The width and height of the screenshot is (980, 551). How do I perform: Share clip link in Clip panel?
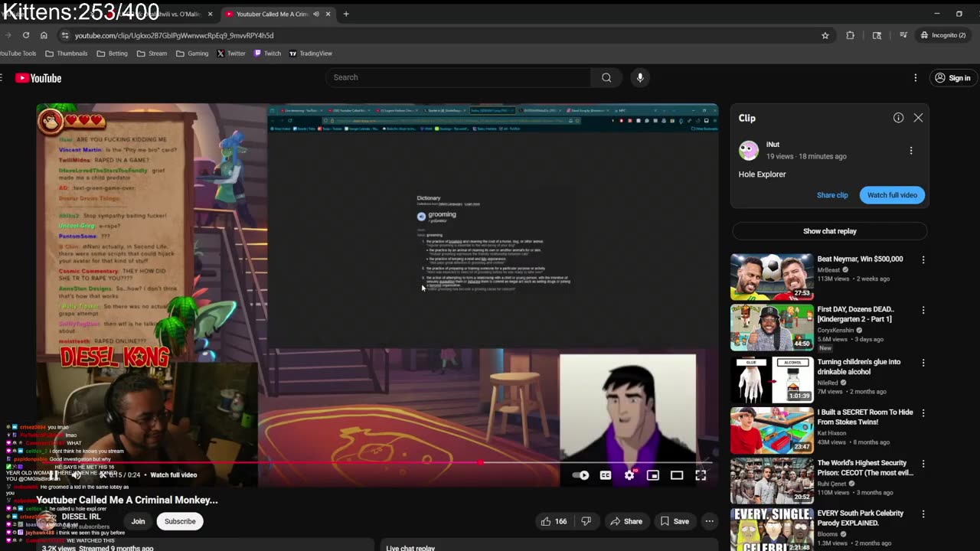pyautogui.click(x=832, y=195)
